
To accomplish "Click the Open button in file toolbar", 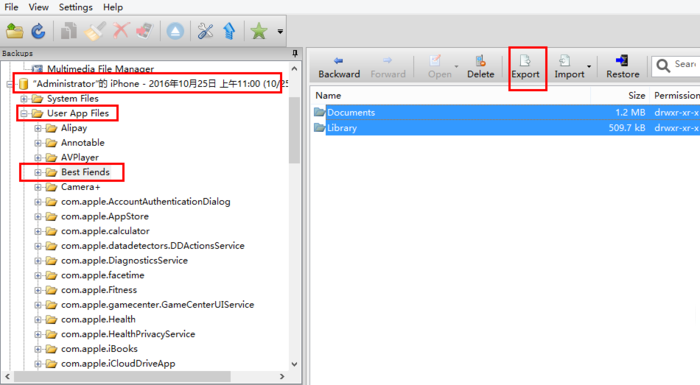I will click(x=439, y=67).
